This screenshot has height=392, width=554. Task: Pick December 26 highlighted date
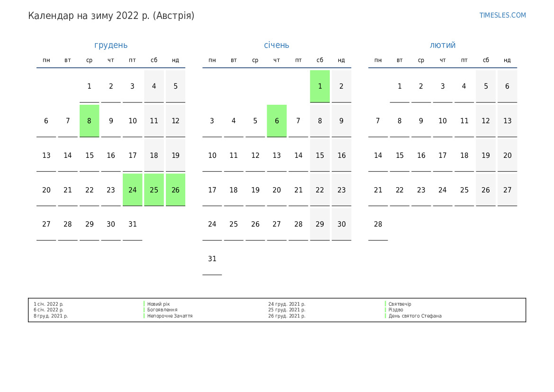tap(175, 190)
